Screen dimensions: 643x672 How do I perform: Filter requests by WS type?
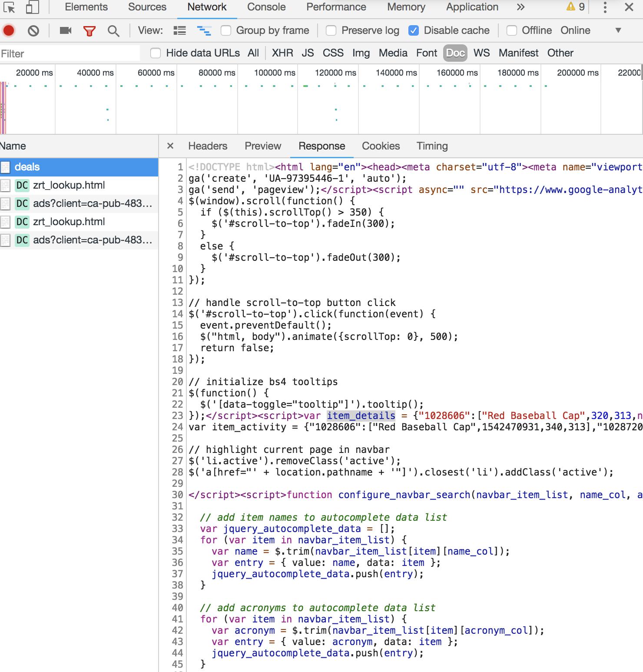click(x=481, y=53)
